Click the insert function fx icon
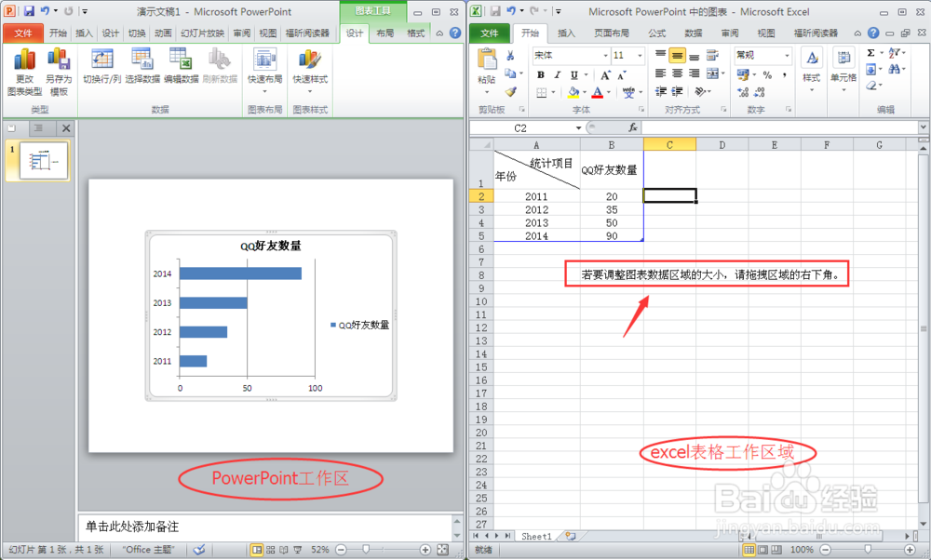The image size is (931, 560). coord(633,127)
